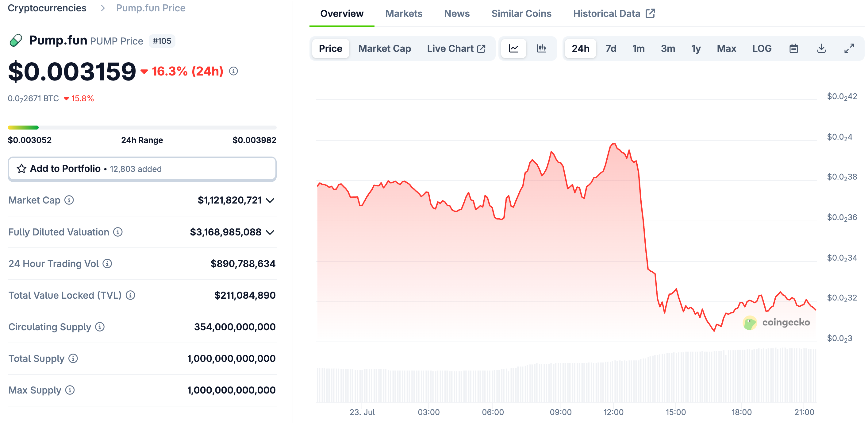Switch chart to Market Cap mode
The image size is (868, 423).
pyautogui.click(x=385, y=49)
